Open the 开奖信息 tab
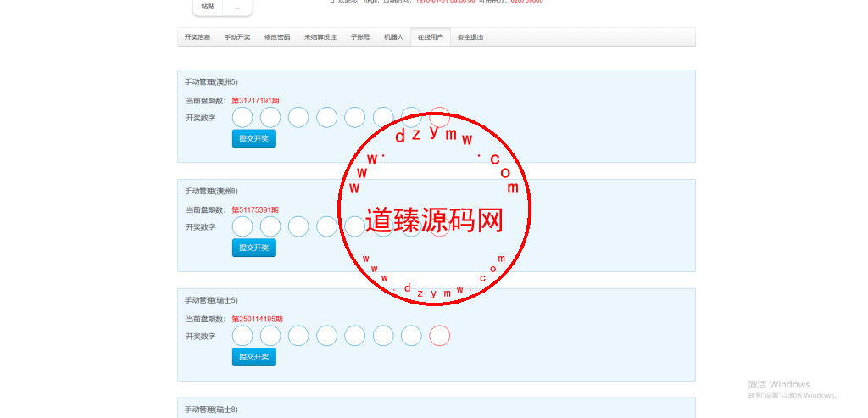868x418 pixels. (x=197, y=37)
